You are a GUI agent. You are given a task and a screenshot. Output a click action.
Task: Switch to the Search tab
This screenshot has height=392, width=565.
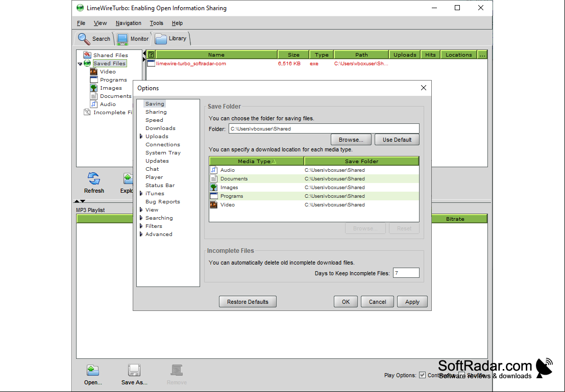[x=94, y=39]
